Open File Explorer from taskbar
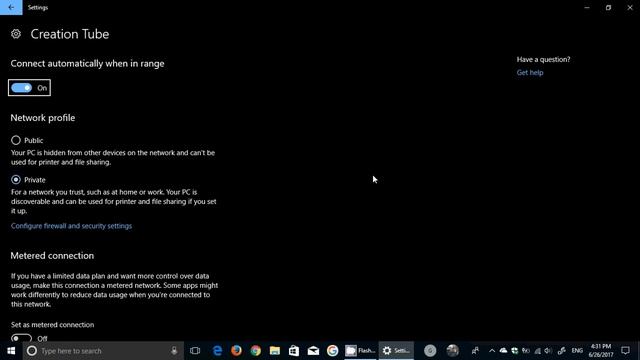 pos(275,351)
